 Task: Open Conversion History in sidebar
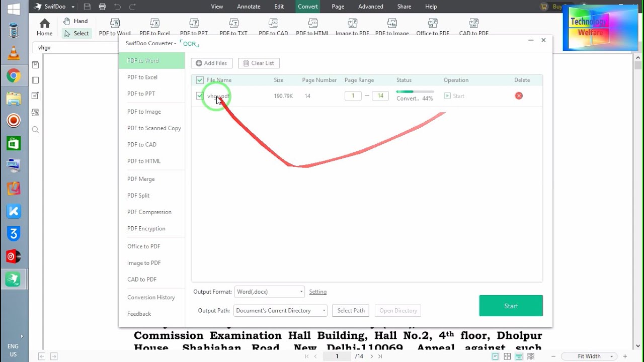(x=151, y=298)
